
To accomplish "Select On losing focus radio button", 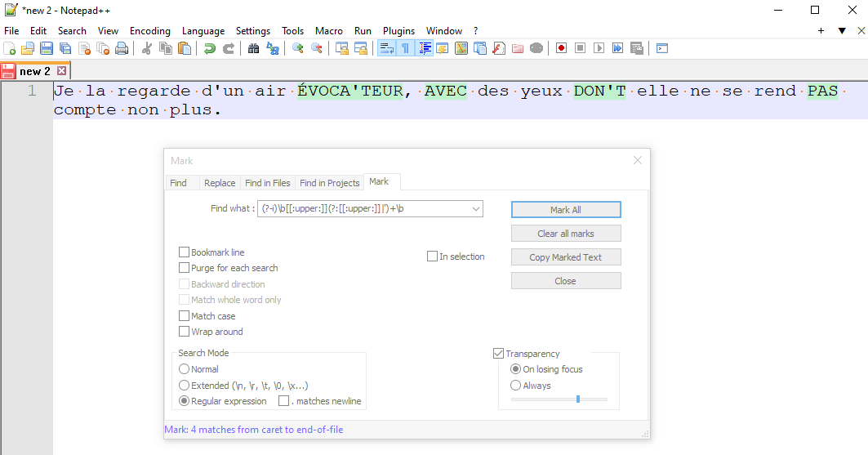I will (x=515, y=369).
